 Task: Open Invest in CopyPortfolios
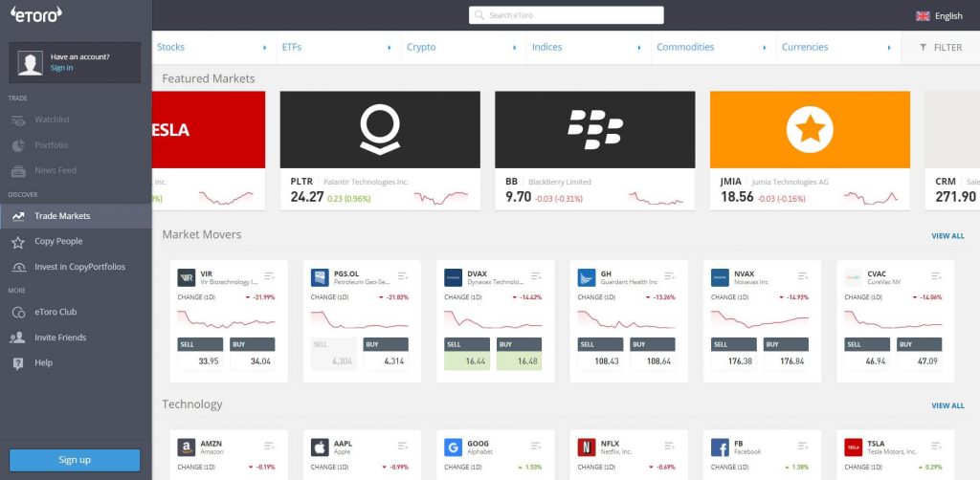pos(79,267)
